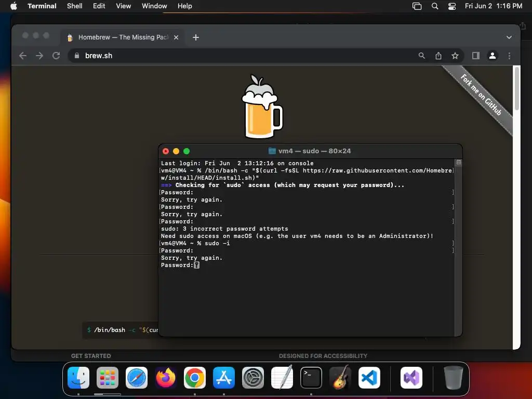The height and width of the screenshot is (399, 532).
Task: Reload the brew.sh page
Action: [56, 56]
